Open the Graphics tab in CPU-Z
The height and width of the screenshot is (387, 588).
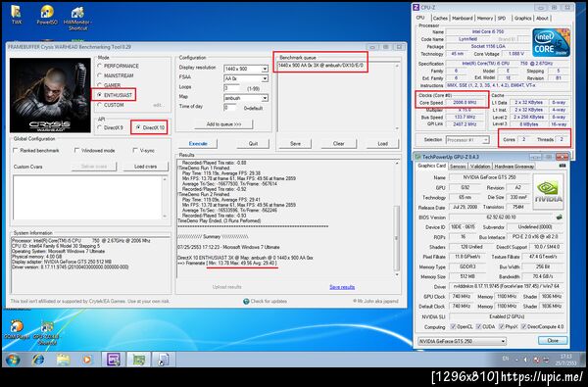point(522,18)
